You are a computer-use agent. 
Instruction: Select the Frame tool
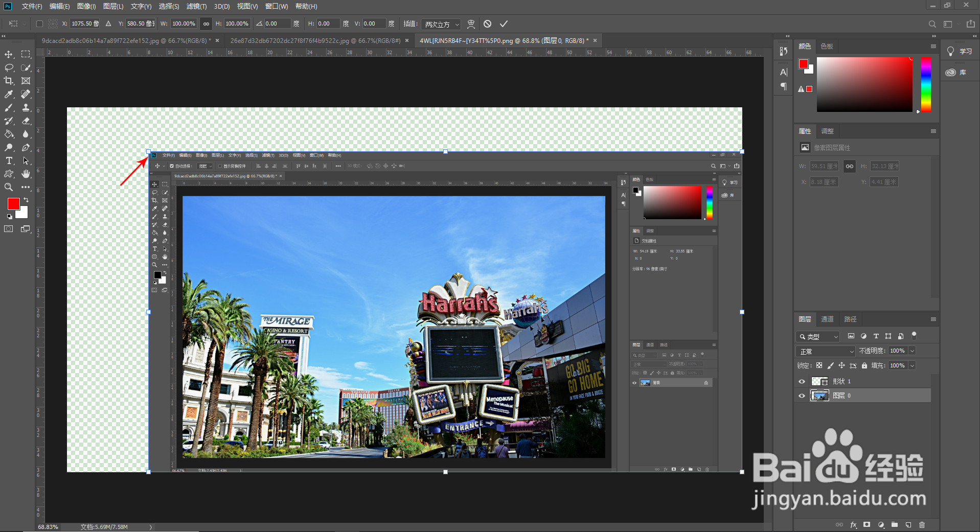tap(26, 81)
